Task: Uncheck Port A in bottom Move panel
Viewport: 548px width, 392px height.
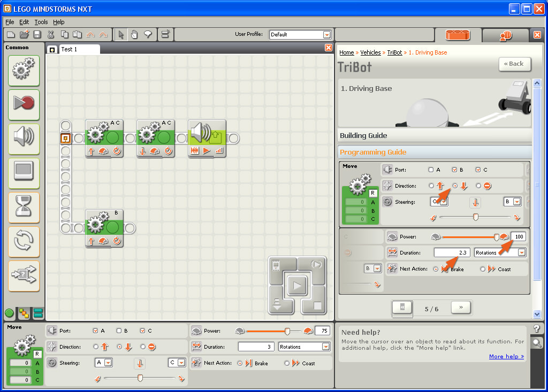Action: tap(95, 331)
